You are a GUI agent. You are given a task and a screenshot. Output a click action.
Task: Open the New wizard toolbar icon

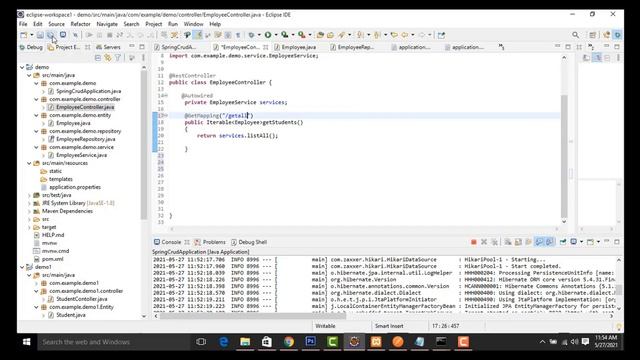point(24,35)
